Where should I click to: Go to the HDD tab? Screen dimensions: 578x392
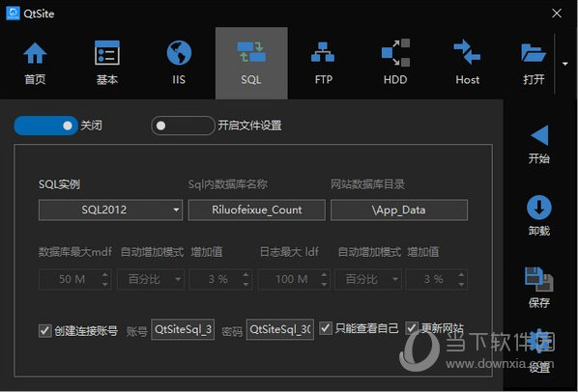(x=395, y=63)
